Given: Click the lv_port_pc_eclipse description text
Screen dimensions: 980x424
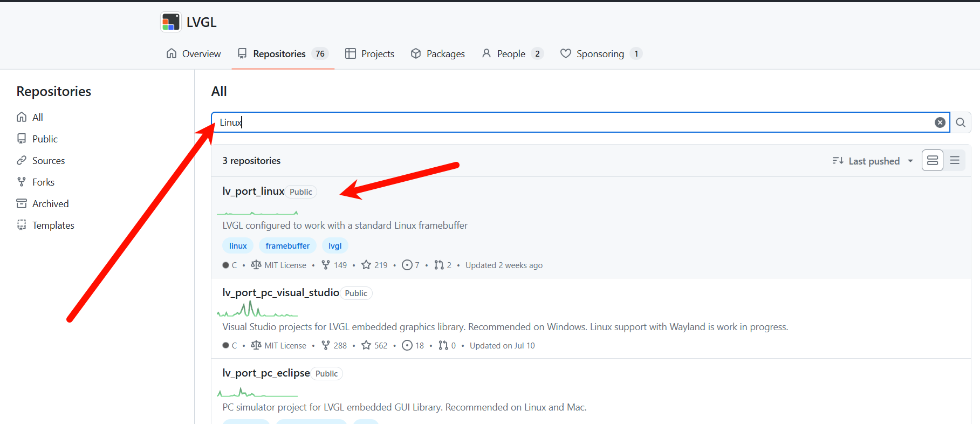Looking at the screenshot, I should 405,407.
